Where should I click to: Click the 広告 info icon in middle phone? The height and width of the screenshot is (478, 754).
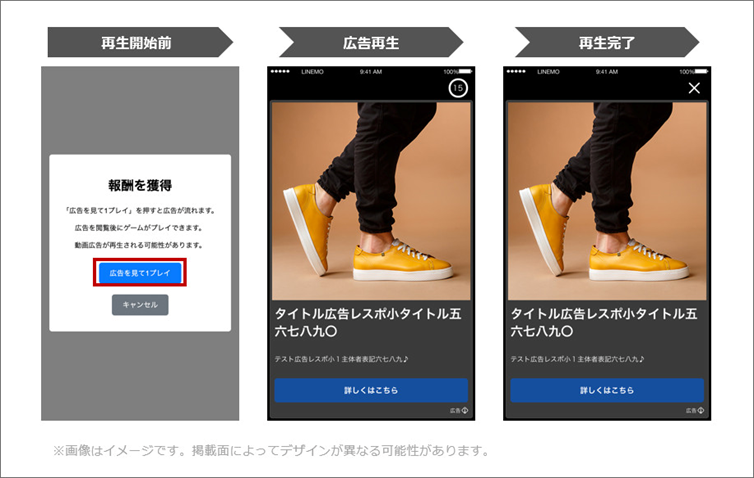coord(465,411)
